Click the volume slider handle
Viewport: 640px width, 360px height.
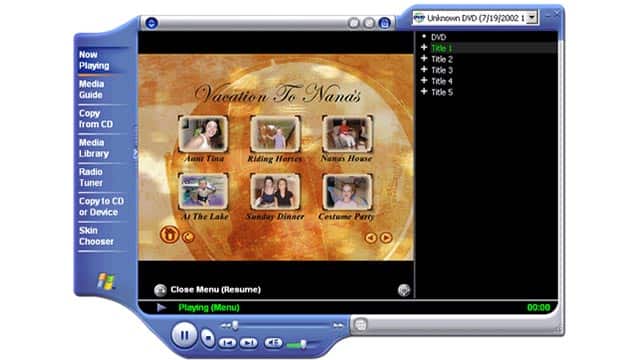(303, 344)
